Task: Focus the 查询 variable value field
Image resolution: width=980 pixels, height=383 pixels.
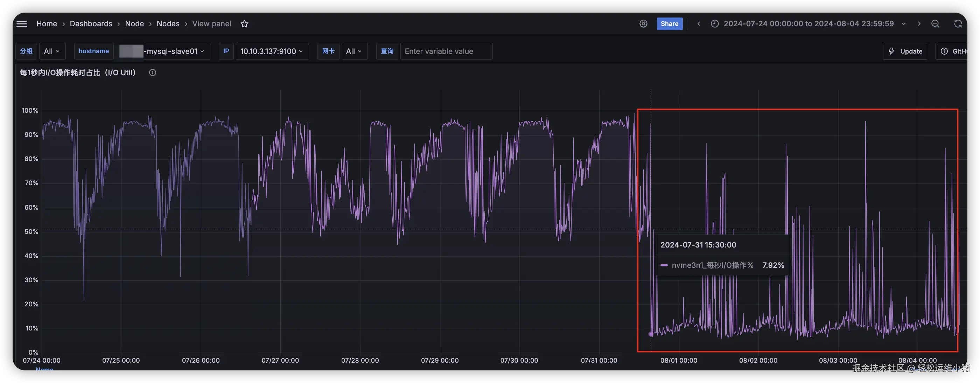Action: pos(446,51)
